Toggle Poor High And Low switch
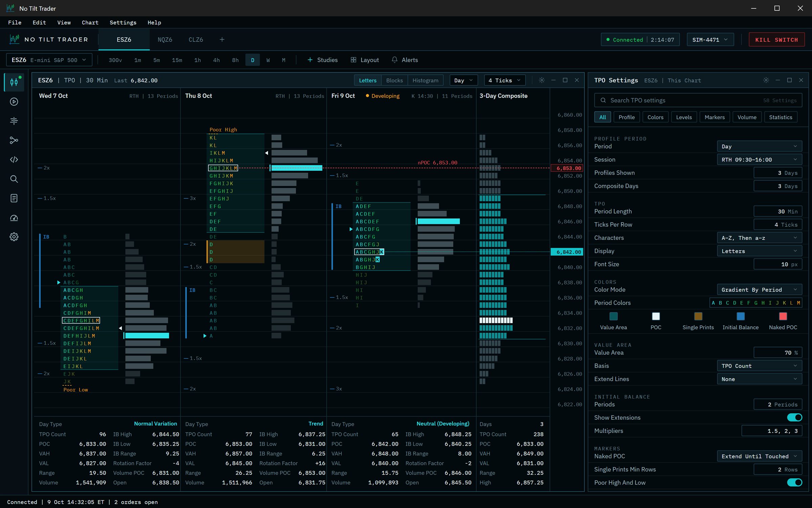Screen dimensions: 812x508 [794, 483]
